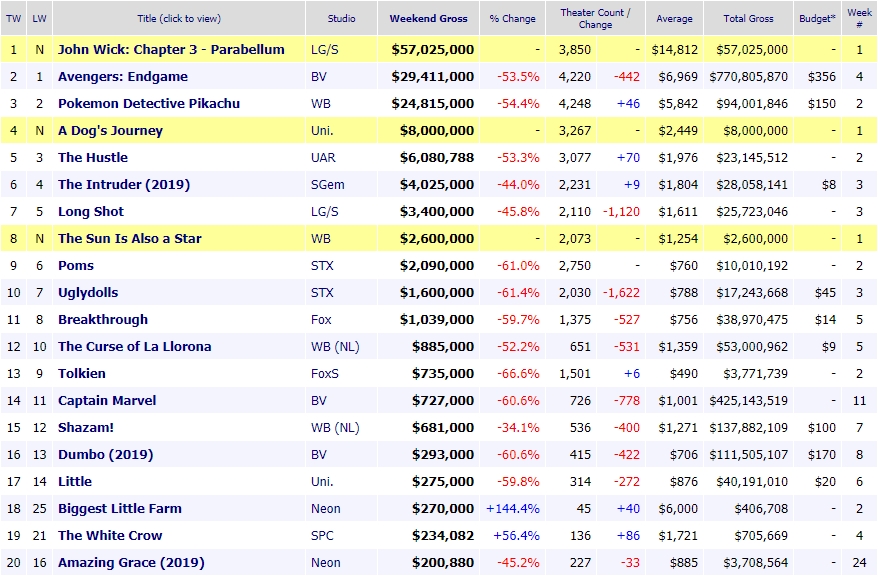
Task: Click the $770,805,870 total gross cell
Action: (749, 76)
